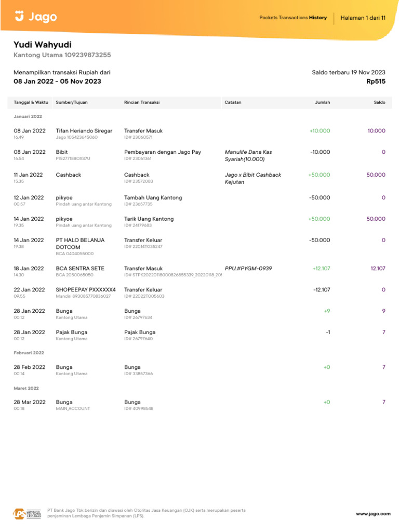Click the Pockets Transactions History header label
399x532 pixels.
293,18
